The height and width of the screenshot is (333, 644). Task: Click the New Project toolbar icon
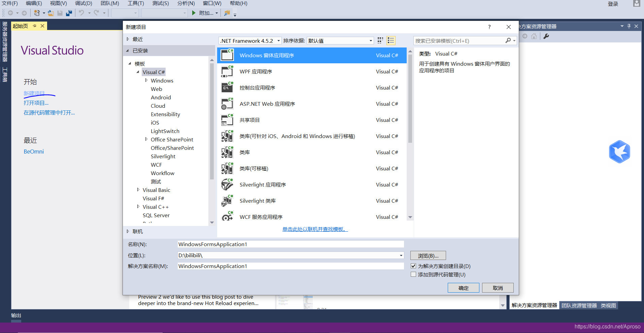click(x=37, y=13)
